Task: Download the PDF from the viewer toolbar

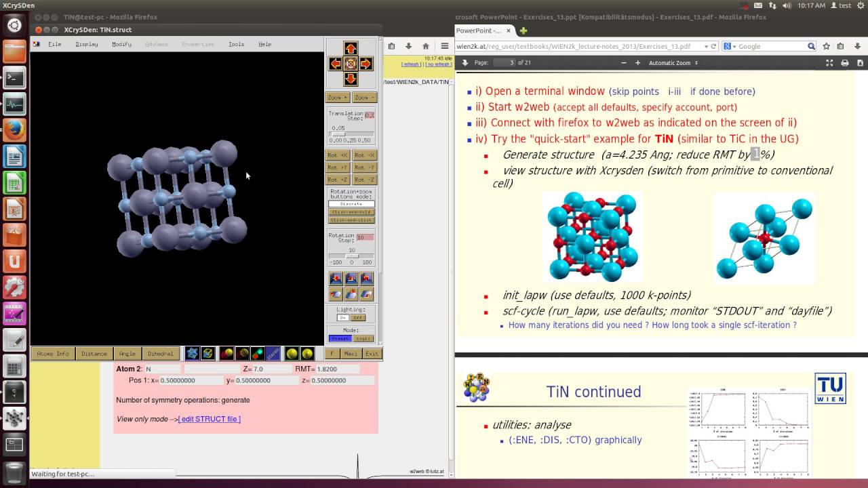Action: coord(860,63)
